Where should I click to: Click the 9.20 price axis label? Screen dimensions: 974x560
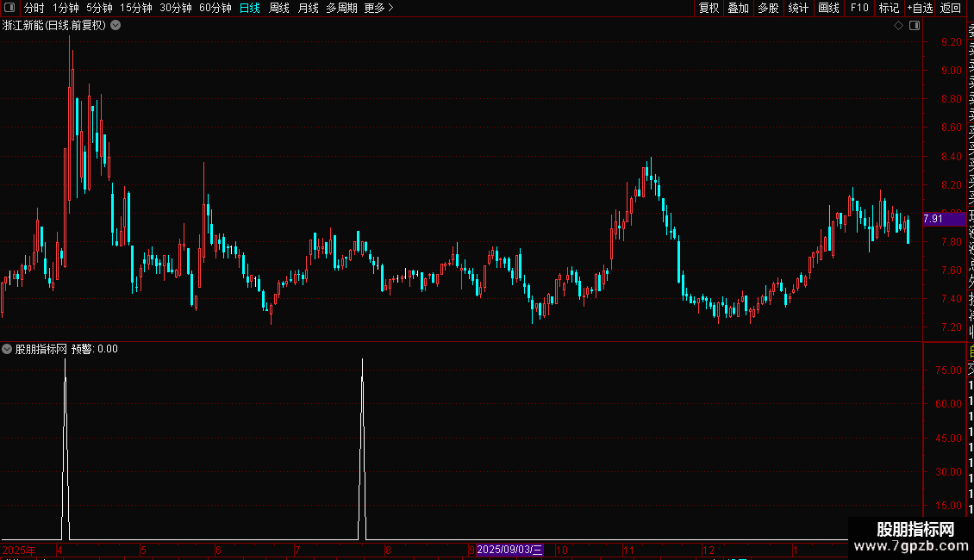(951, 41)
